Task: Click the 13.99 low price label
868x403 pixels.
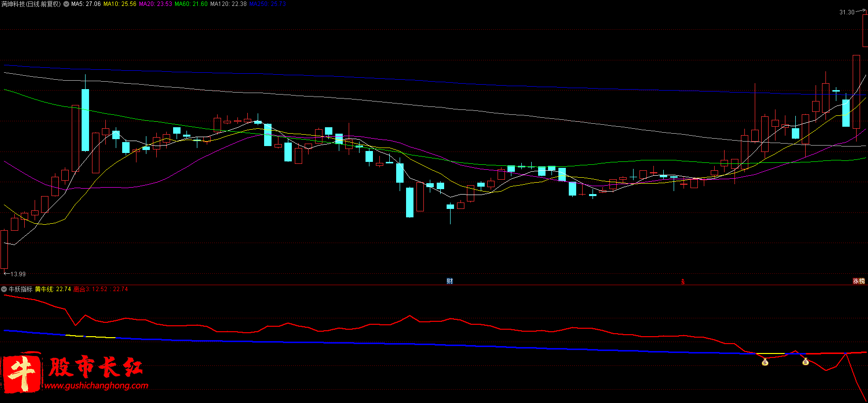Action: 18,274
